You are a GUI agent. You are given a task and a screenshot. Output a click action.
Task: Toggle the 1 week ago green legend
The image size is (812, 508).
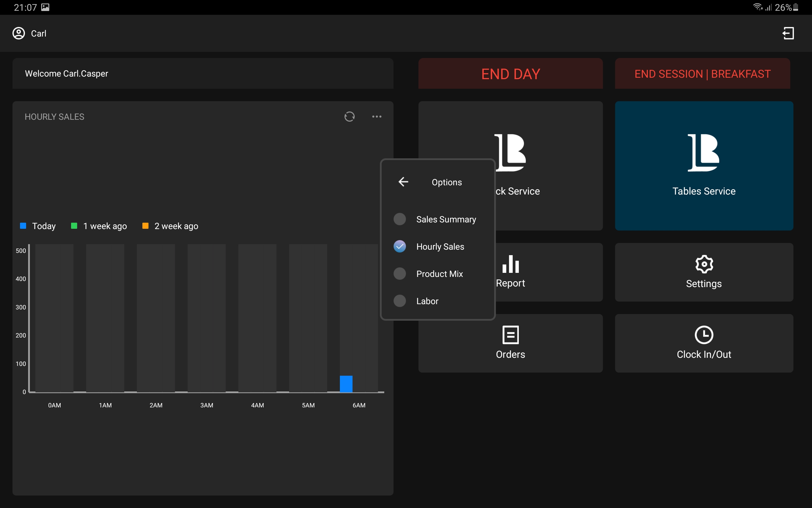(74, 226)
